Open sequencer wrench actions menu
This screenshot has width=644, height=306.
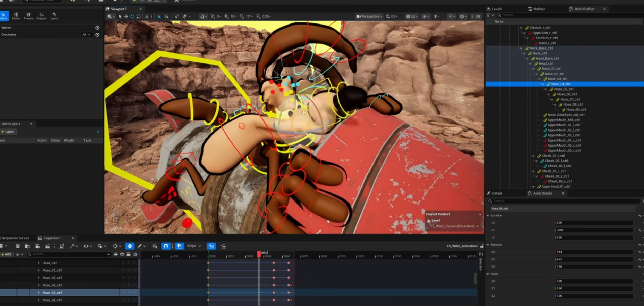[74, 246]
